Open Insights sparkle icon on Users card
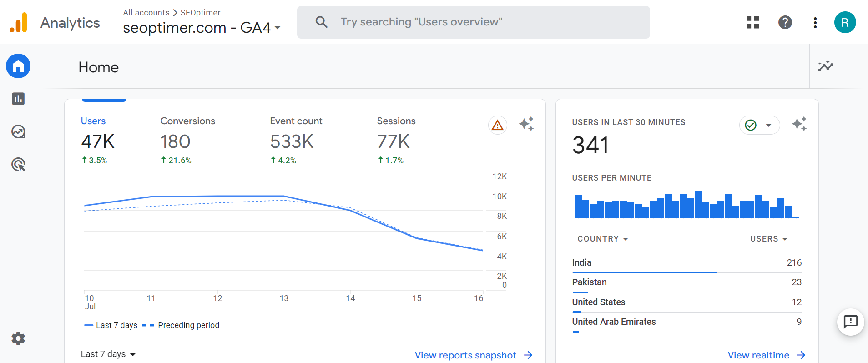 pos(526,124)
